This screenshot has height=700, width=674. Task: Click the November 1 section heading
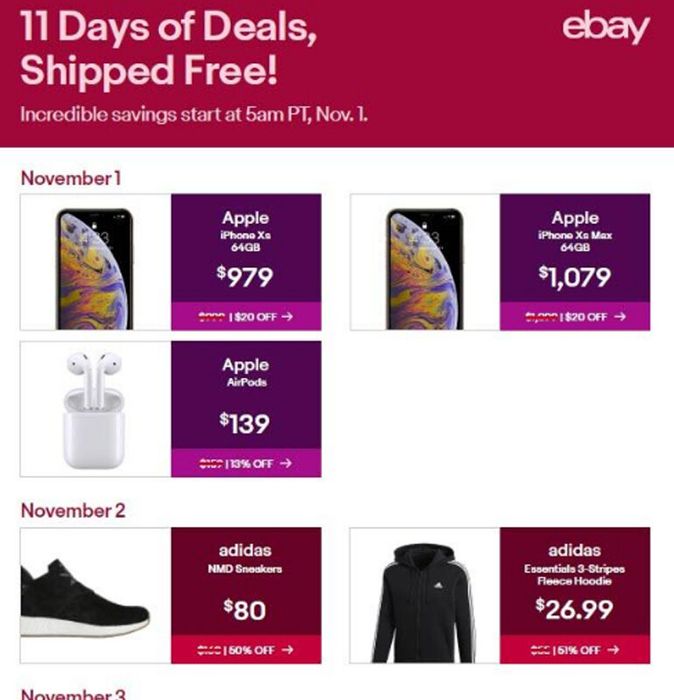click(x=71, y=179)
